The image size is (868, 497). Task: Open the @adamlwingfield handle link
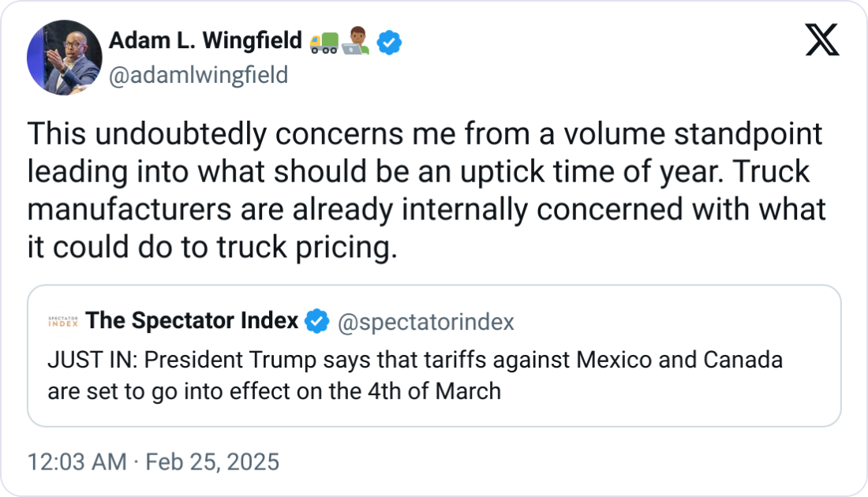[197, 75]
